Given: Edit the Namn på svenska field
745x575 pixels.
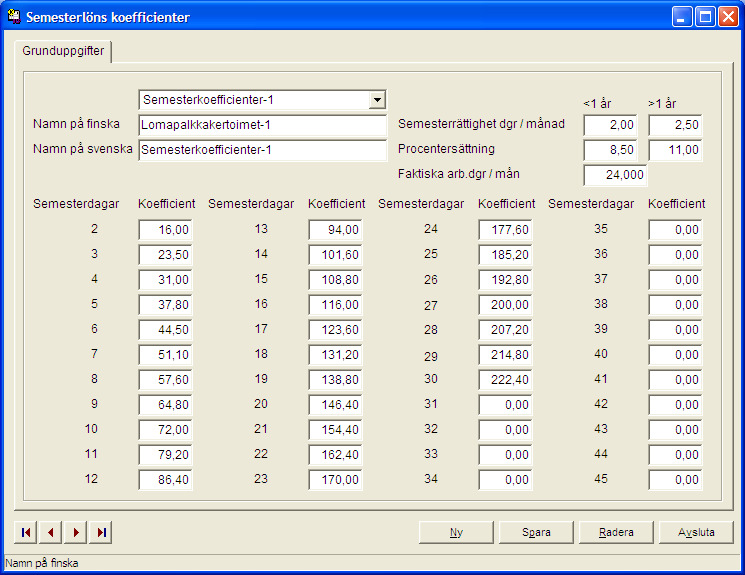Looking at the screenshot, I should 263,150.
